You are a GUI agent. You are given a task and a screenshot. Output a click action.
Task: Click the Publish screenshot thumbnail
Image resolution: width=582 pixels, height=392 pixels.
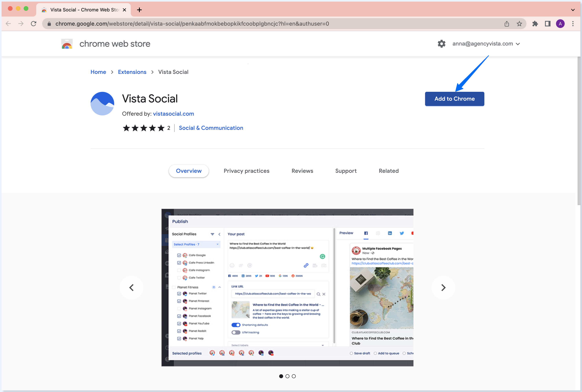point(287,288)
